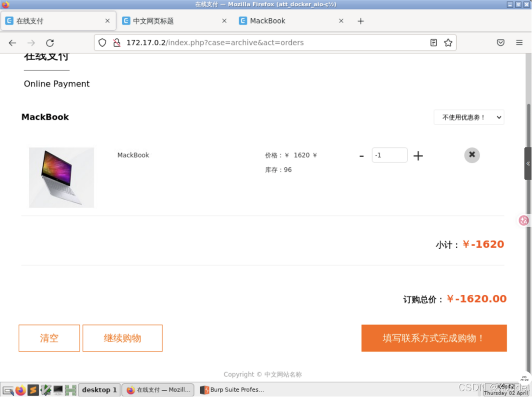
Task: Reload the current page
Action: tap(50, 43)
